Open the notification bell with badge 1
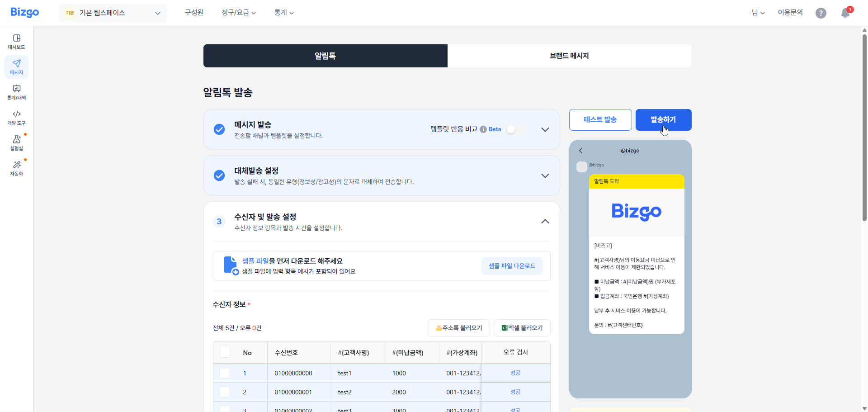The width and height of the screenshot is (868, 412). point(845,13)
